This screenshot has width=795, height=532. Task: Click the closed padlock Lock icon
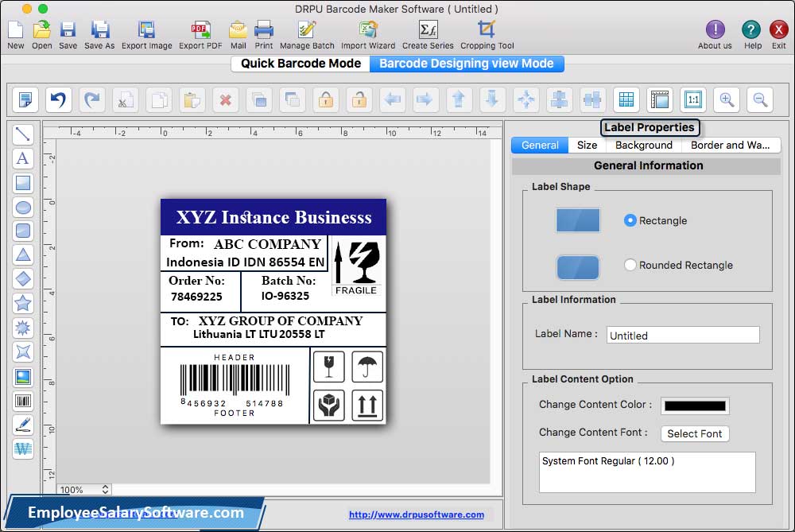(325, 99)
